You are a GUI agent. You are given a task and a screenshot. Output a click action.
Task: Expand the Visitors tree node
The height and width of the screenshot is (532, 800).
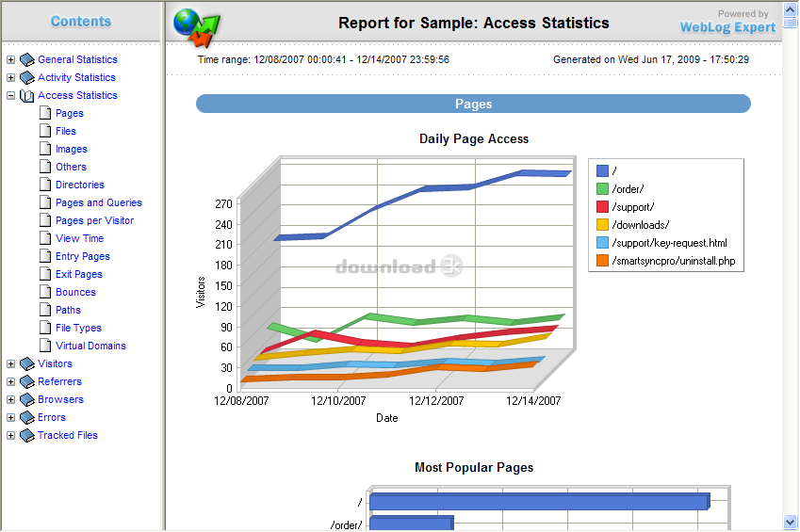coord(10,364)
